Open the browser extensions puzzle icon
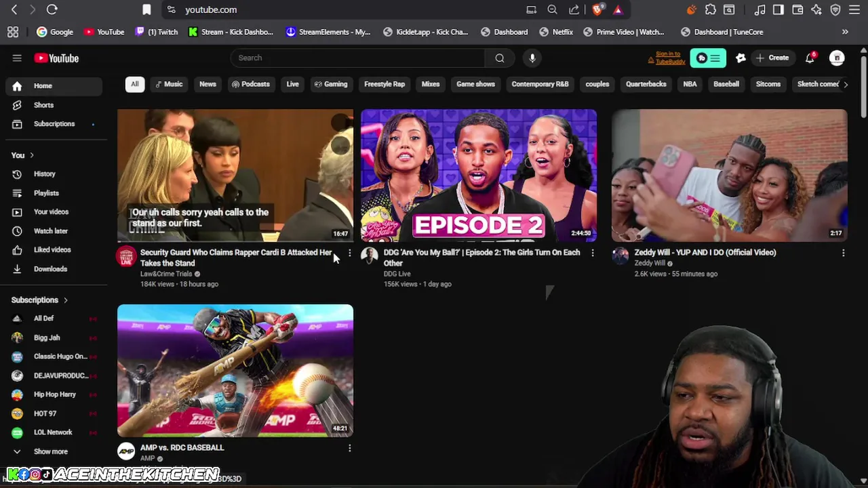868x488 pixels. pyautogui.click(x=710, y=9)
